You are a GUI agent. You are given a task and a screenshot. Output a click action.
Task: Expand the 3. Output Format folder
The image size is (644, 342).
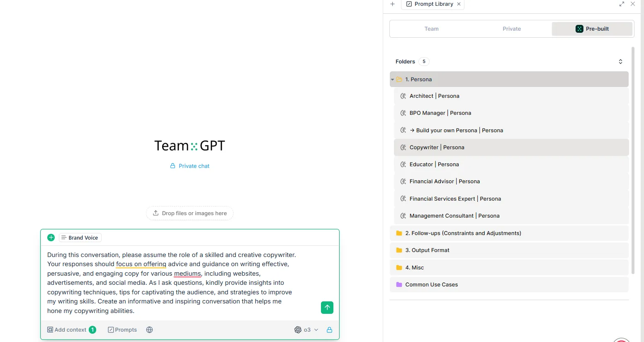509,250
